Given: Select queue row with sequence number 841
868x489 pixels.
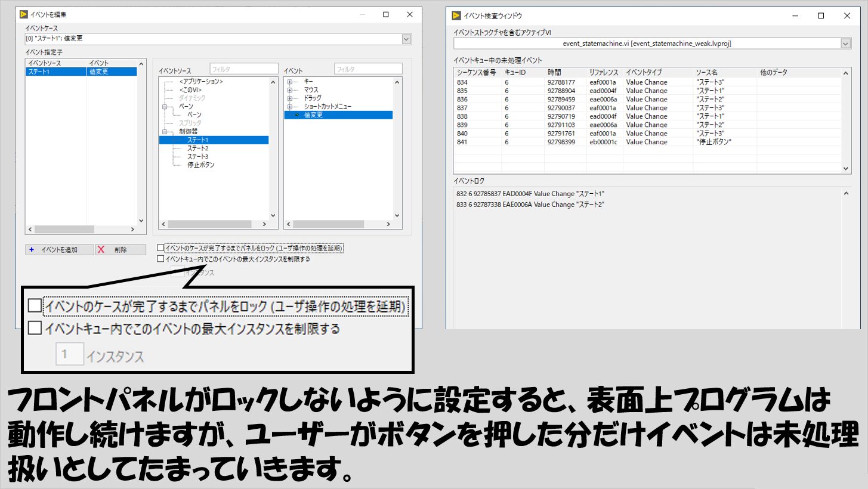Looking at the screenshot, I should (597, 142).
